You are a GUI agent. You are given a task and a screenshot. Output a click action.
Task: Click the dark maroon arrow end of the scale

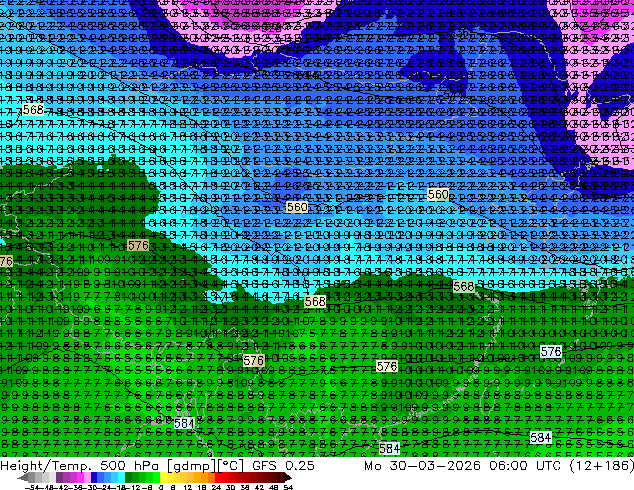click(287, 478)
